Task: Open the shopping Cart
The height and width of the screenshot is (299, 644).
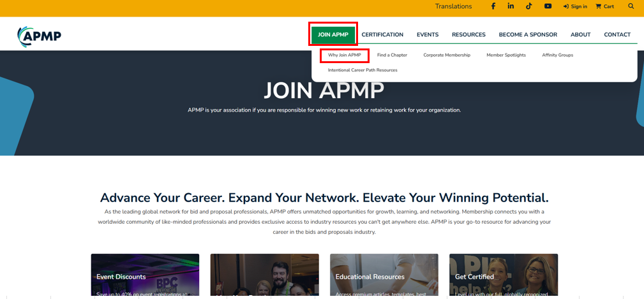Action: tap(604, 6)
